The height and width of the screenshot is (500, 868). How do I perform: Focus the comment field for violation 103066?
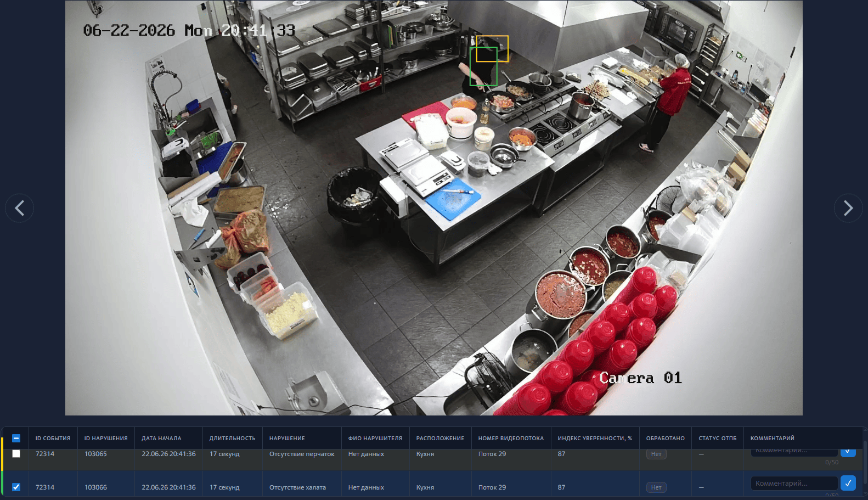coord(794,483)
